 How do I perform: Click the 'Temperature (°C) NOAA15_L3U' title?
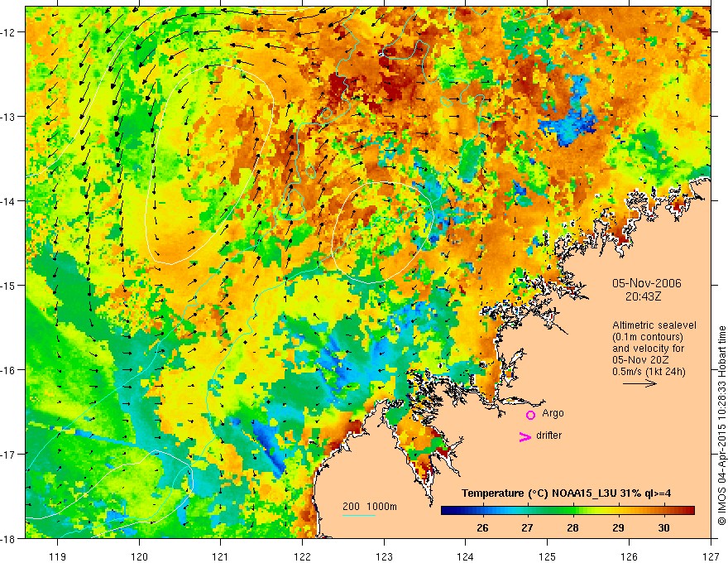pos(539,493)
